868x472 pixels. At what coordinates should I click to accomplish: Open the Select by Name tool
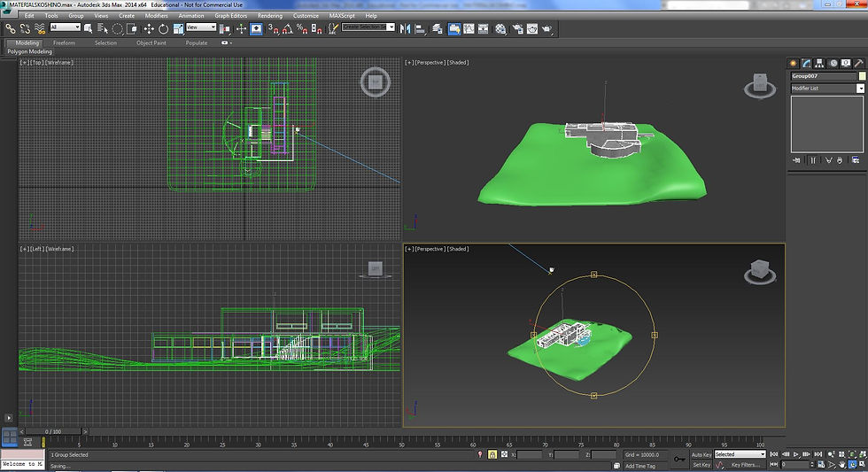[x=103, y=28]
